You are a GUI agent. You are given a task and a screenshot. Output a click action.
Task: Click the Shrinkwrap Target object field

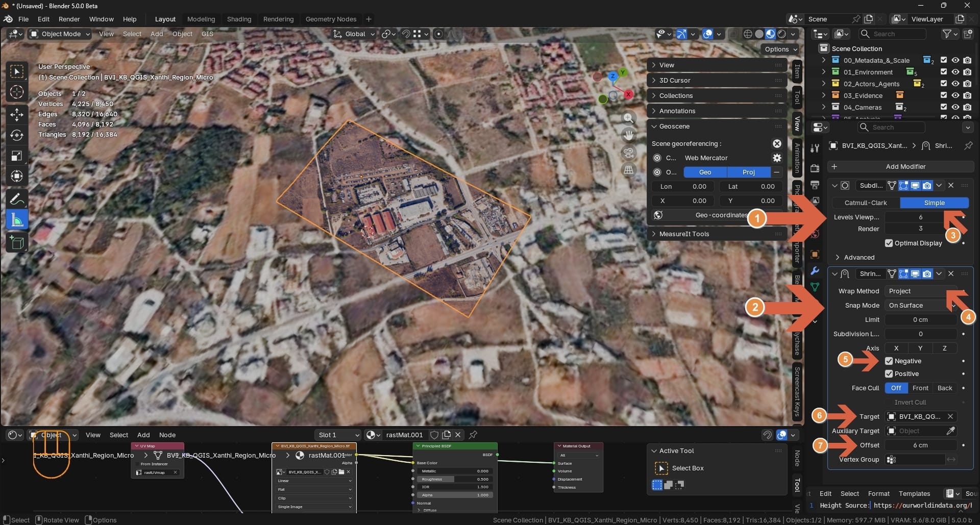pyautogui.click(x=921, y=417)
